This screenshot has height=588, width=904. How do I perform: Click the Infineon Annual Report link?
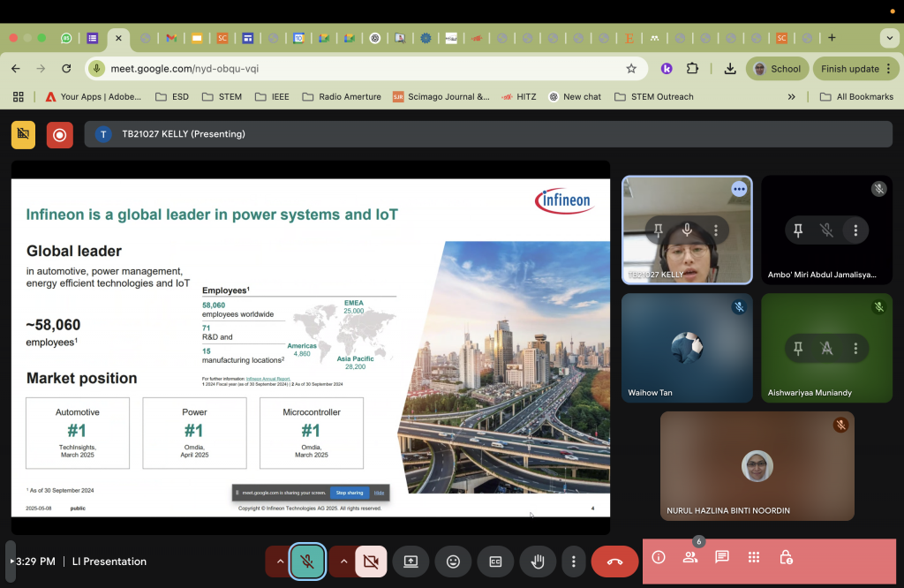268,379
